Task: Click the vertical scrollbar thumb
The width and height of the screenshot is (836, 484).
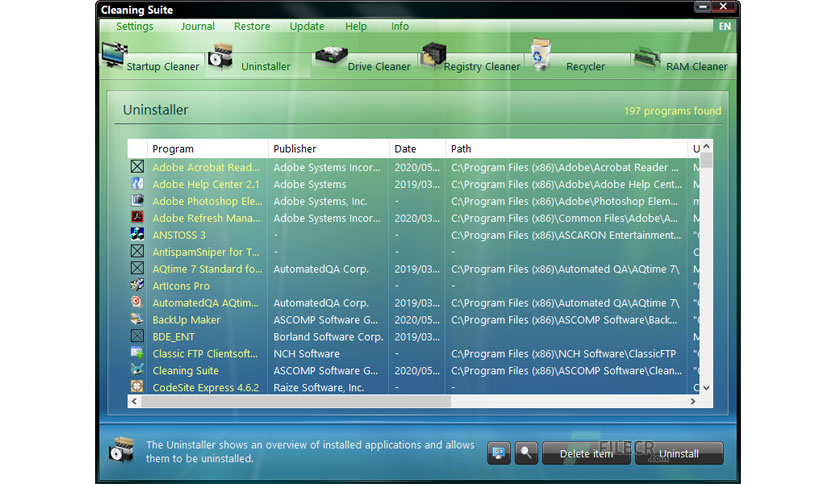Action: (x=706, y=160)
